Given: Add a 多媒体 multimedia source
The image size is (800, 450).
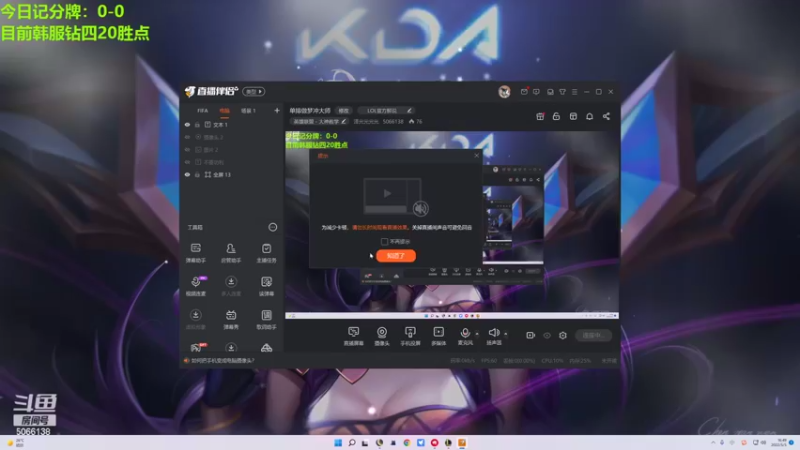Looking at the screenshot, I should (438, 336).
